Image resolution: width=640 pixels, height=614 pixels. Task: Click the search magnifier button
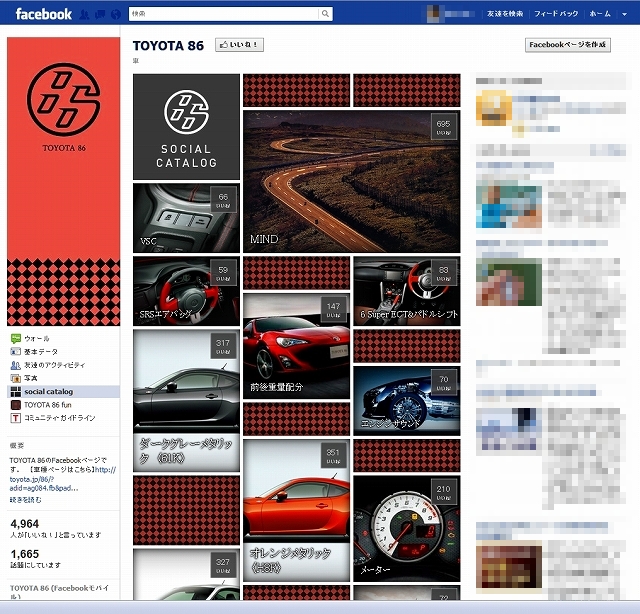(x=325, y=13)
